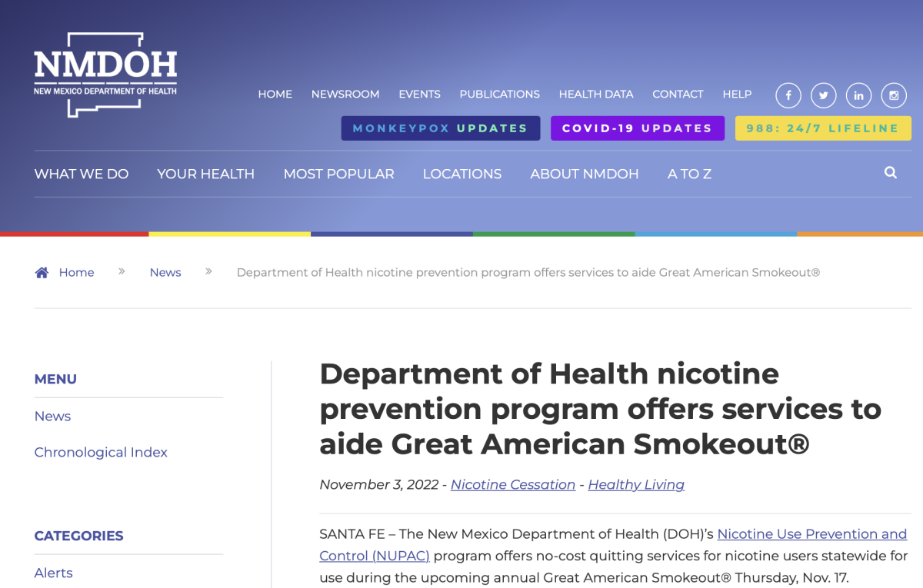
Task: Open the Newsroom menu item
Action: [345, 94]
